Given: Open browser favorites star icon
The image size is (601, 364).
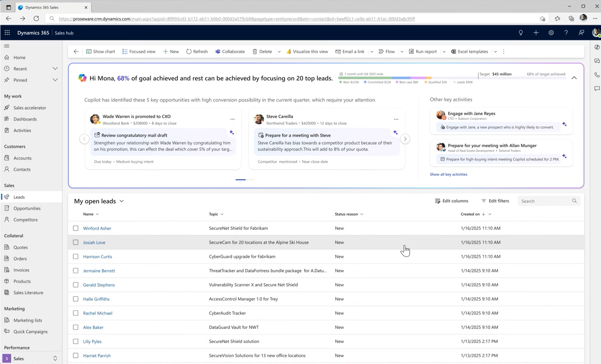Looking at the screenshot, I should point(558,19).
